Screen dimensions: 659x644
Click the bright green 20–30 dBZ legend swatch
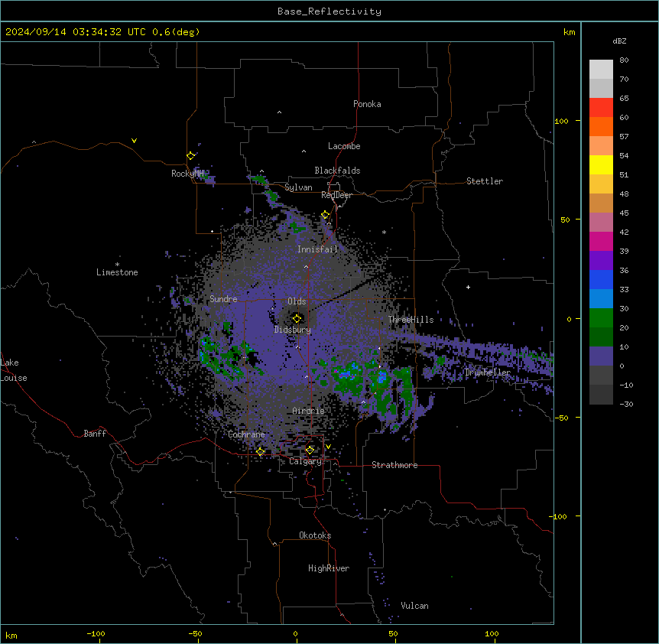coord(601,318)
